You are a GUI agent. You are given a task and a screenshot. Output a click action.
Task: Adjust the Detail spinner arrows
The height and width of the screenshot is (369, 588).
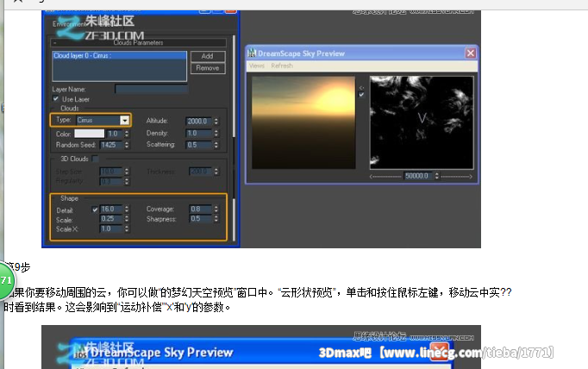127,209
